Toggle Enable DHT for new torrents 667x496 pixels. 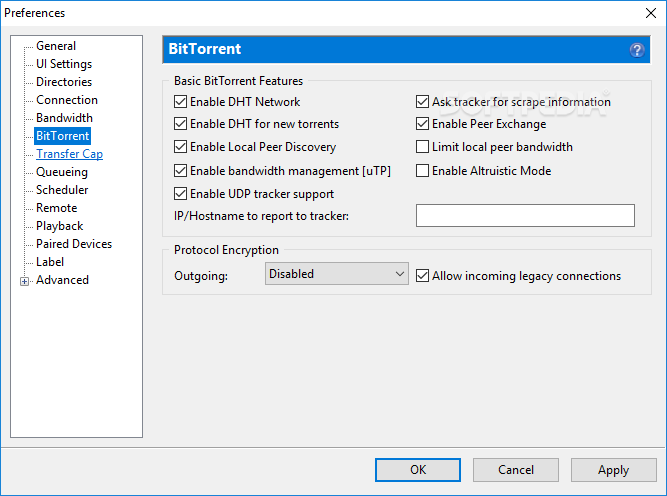pyautogui.click(x=180, y=124)
